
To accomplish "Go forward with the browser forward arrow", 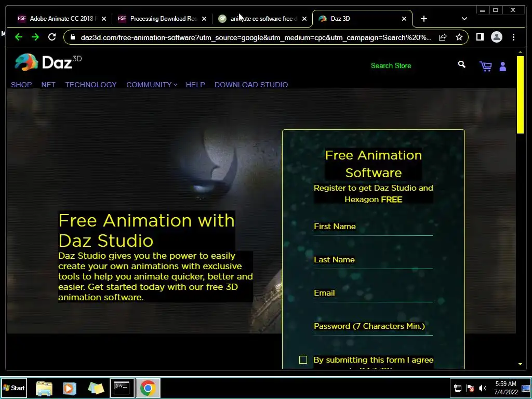I will pyautogui.click(x=35, y=37).
